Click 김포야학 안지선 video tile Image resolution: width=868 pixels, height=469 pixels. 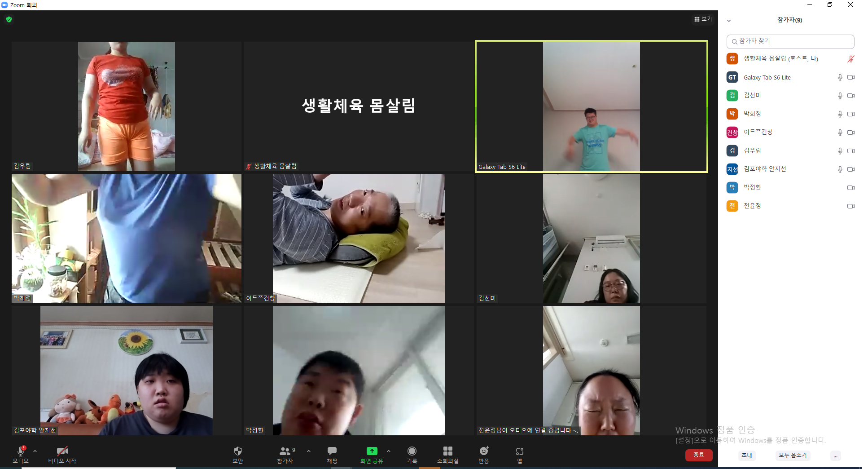[x=127, y=371]
